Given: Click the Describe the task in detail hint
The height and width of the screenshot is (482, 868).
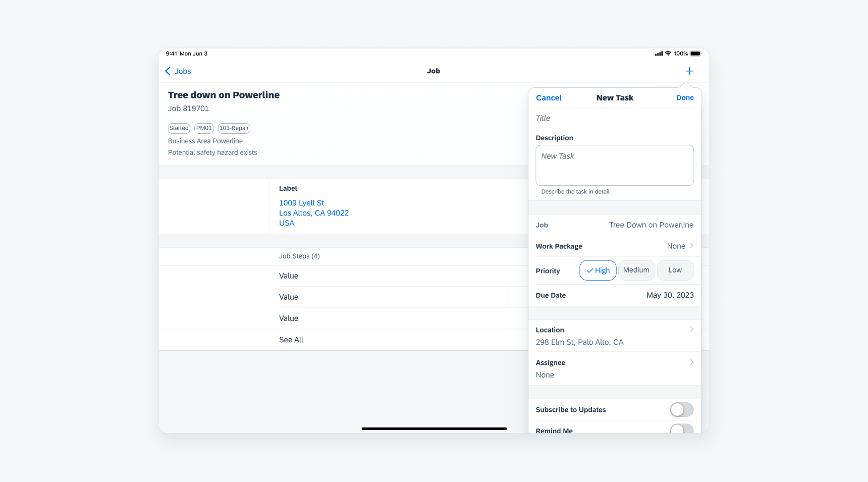Looking at the screenshot, I should pyautogui.click(x=575, y=192).
